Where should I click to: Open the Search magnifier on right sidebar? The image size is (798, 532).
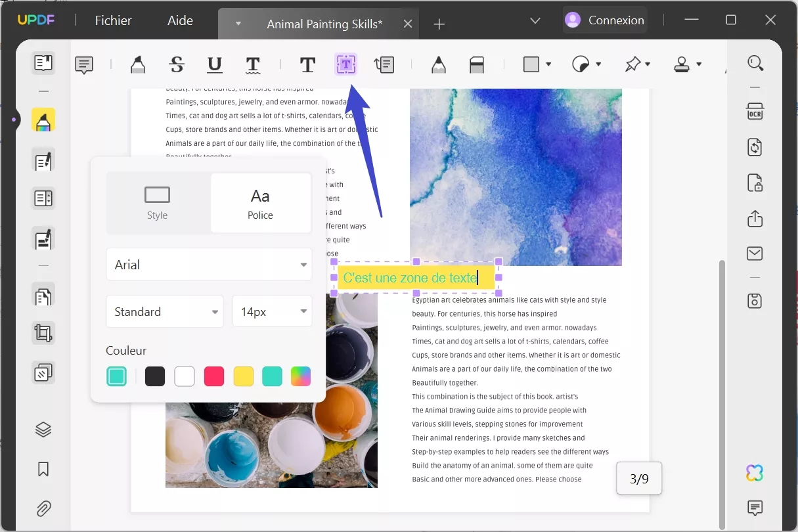point(755,63)
